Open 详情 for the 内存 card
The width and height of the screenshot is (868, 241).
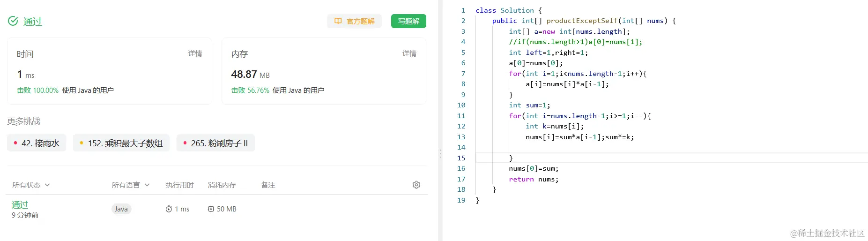(409, 53)
